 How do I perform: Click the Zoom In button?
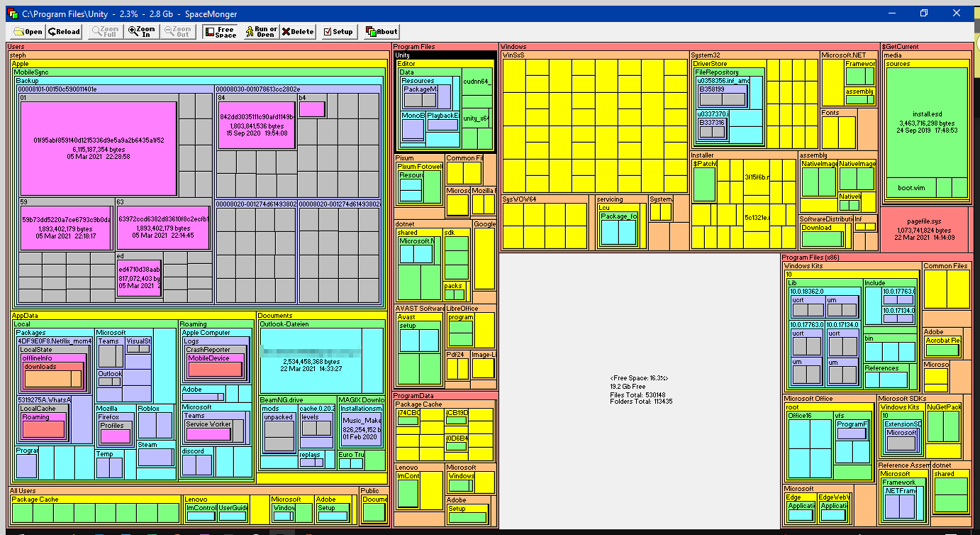point(141,31)
